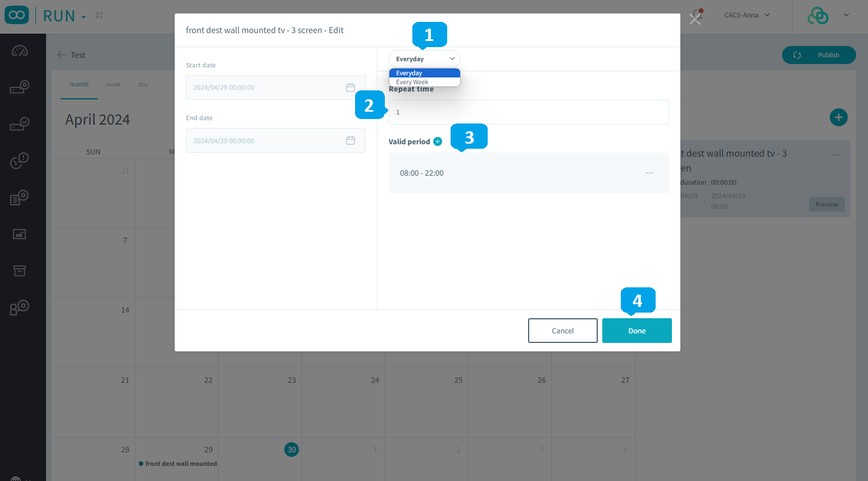
Task: Switch to the week tab
Action: pos(113,84)
